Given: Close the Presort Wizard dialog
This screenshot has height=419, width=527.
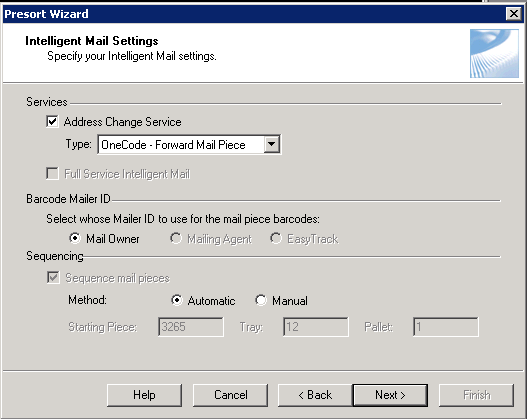Looking at the screenshot, I should click(514, 14).
